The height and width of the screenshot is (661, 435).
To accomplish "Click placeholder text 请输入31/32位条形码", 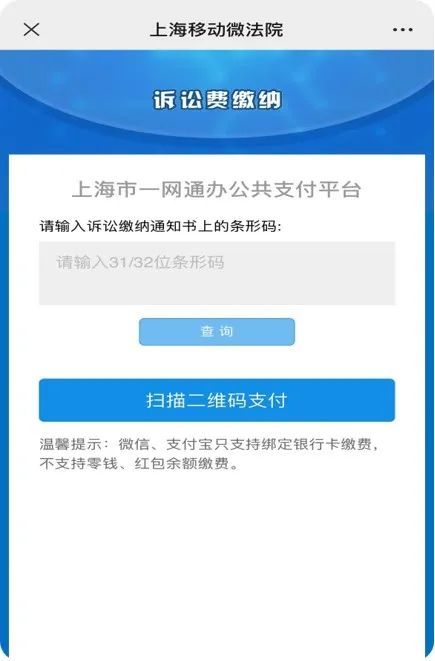I will (140, 262).
